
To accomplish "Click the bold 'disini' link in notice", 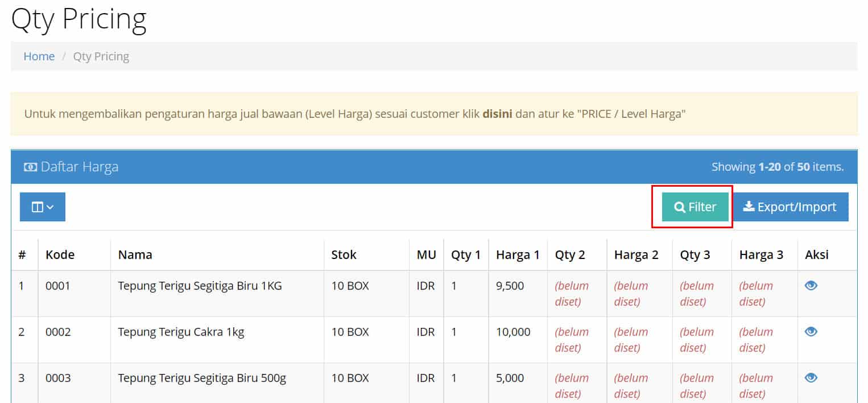I will tap(497, 114).
